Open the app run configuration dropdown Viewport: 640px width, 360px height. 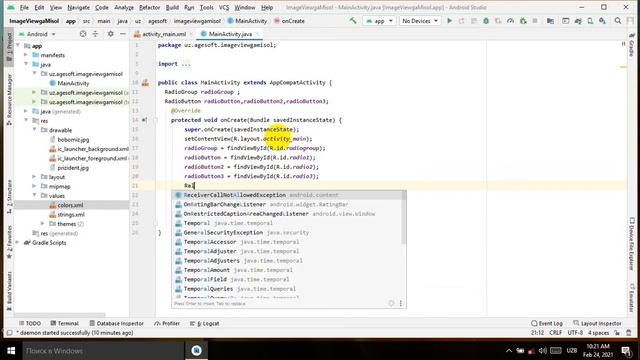coord(379,21)
